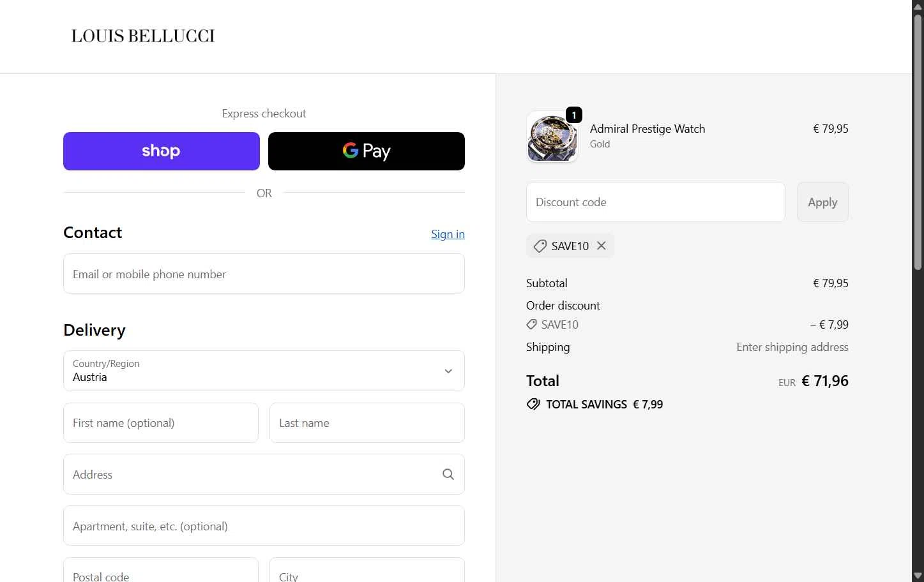
Task: Select the Admiral Prestige Watch product name
Action: [x=648, y=129]
